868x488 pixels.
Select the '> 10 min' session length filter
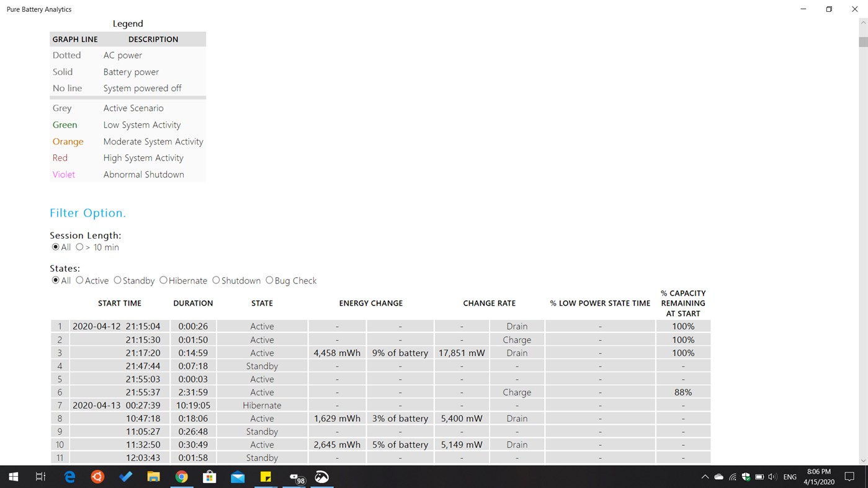tap(79, 247)
